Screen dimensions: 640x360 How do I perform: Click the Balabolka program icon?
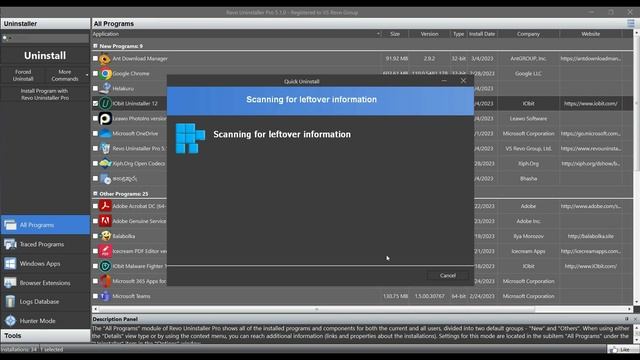click(105, 236)
